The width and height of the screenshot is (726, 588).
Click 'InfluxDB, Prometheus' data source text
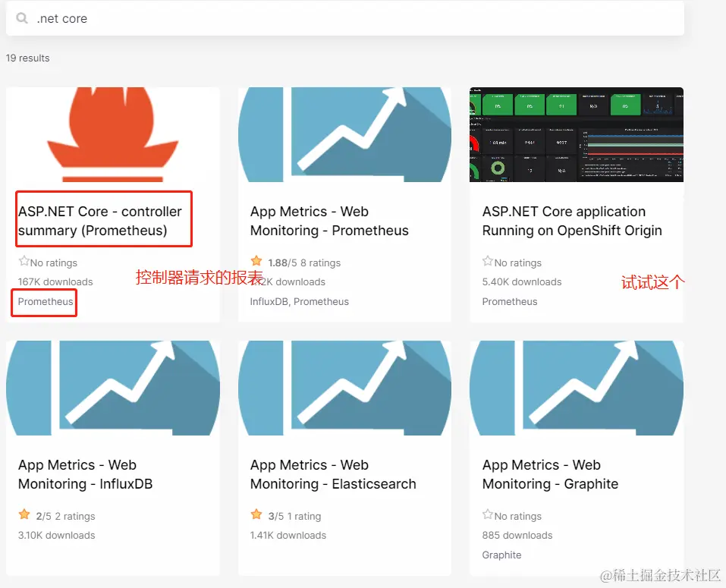(x=300, y=302)
